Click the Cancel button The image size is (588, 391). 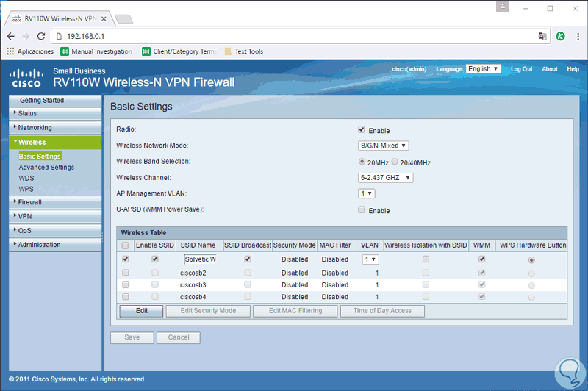[x=179, y=337]
